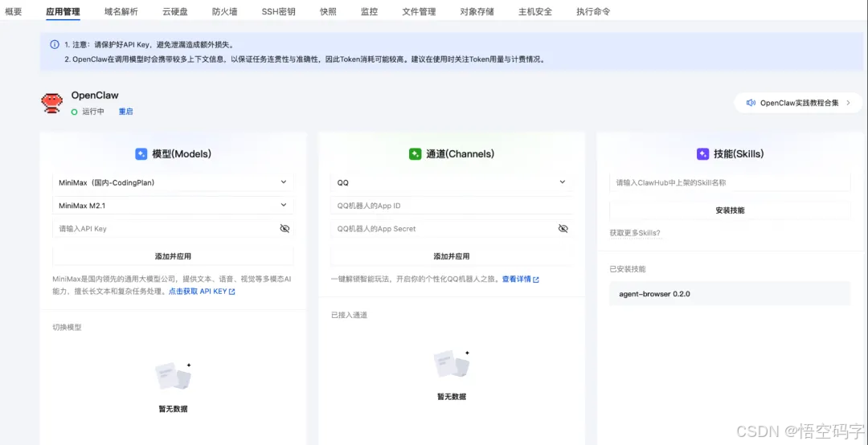Open OpenClaw实践教程合集 tutorial button
868x445 pixels.
coord(798,103)
